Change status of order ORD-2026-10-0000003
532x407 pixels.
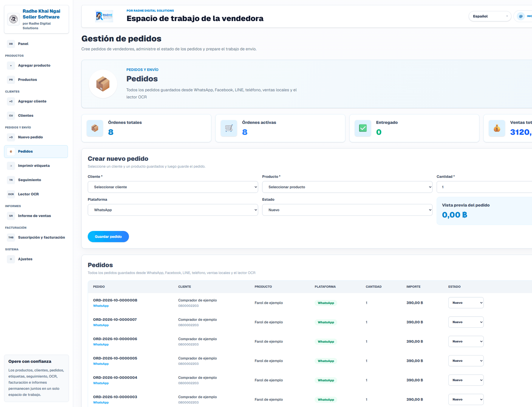466,400
